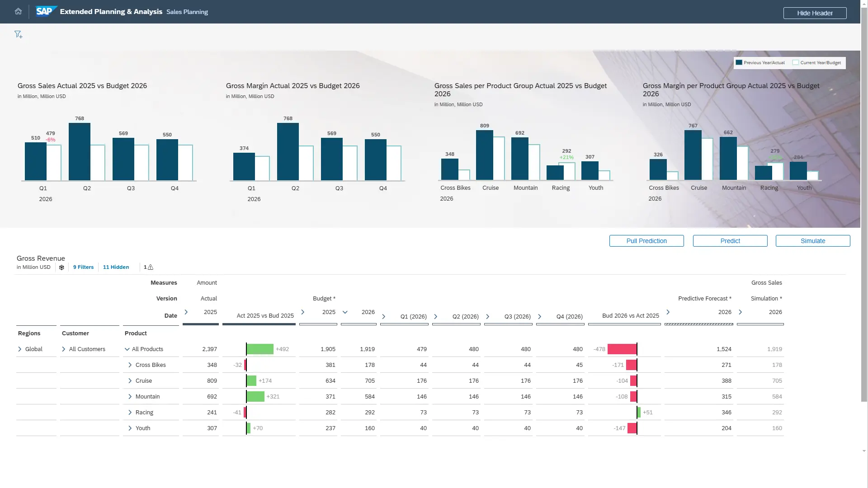Click the home icon in the header bar
The width and height of the screenshot is (868, 488).
pyautogui.click(x=18, y=11)
